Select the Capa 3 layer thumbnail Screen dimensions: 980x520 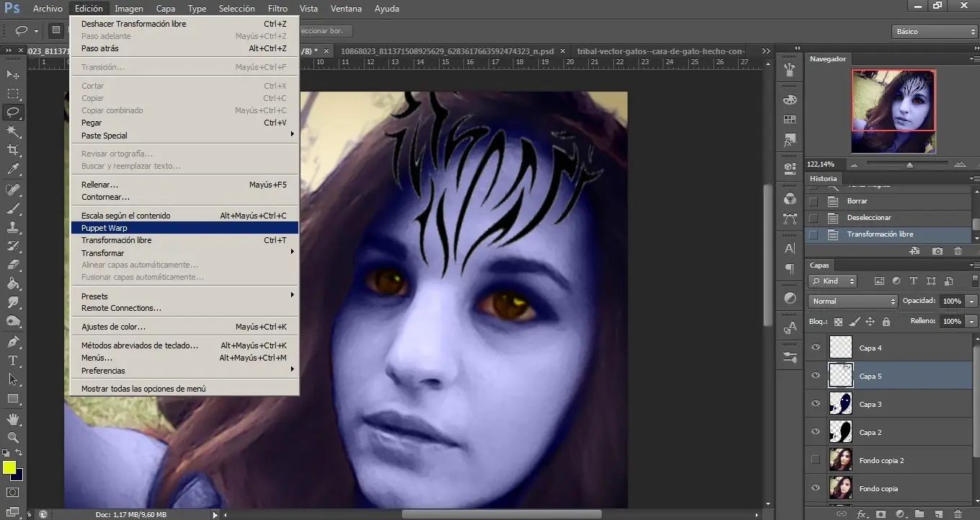coord(841,404)
